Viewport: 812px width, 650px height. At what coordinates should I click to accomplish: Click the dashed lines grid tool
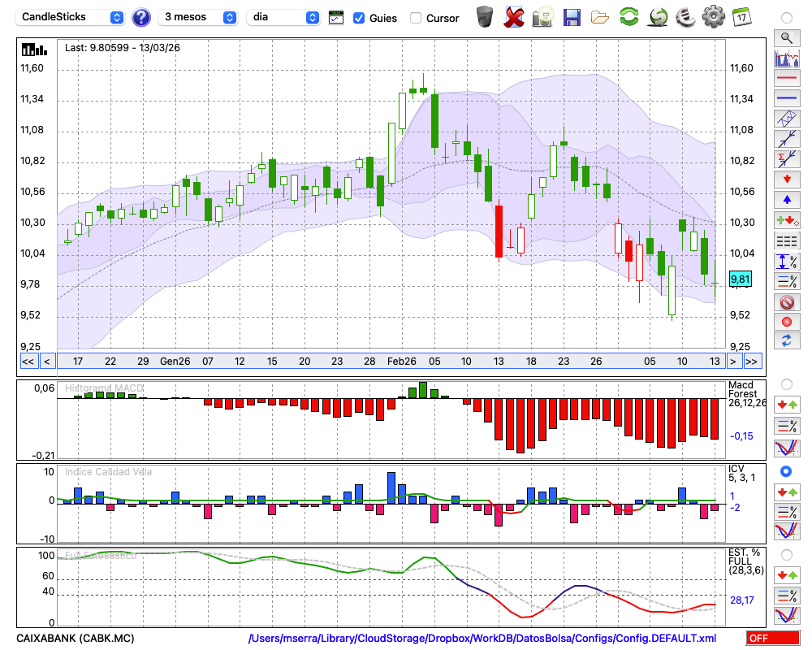787,240
